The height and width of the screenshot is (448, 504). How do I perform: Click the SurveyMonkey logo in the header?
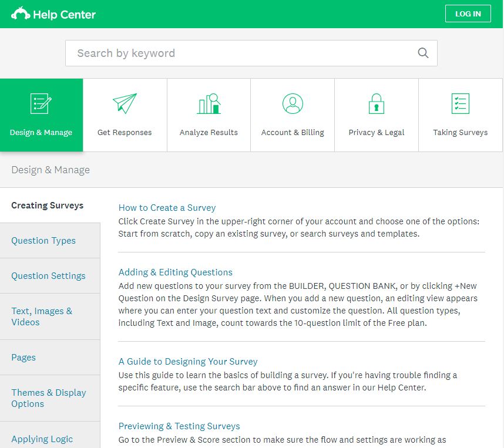coord(21,14)
